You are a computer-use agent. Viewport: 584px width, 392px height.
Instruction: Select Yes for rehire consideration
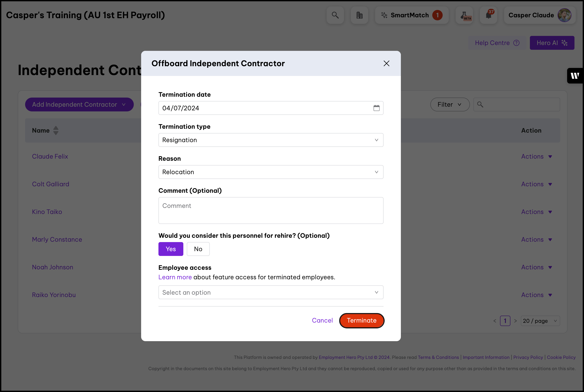point(171,249)
